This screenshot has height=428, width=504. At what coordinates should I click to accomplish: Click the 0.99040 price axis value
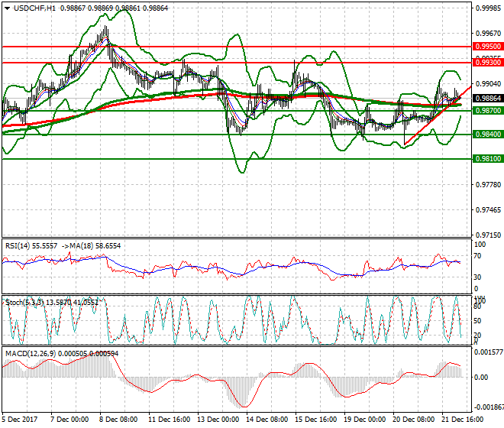tap(488, 84)
